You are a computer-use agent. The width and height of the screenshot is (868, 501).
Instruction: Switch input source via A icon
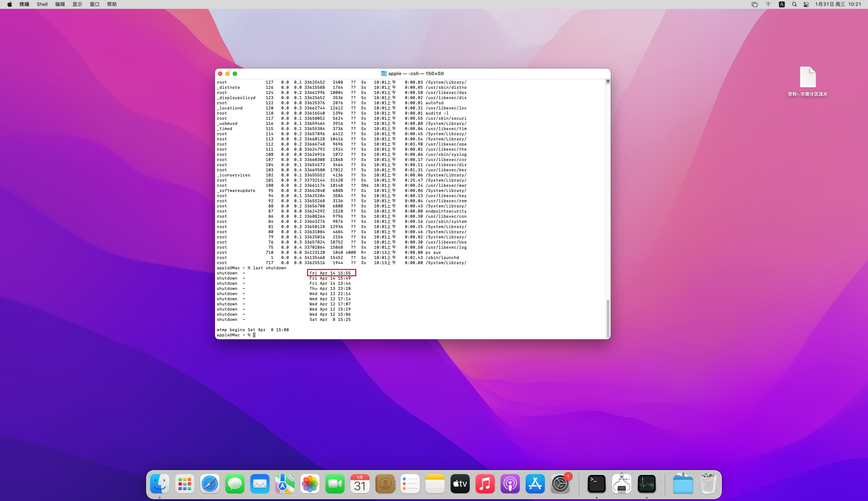click(x=782, y=4)
